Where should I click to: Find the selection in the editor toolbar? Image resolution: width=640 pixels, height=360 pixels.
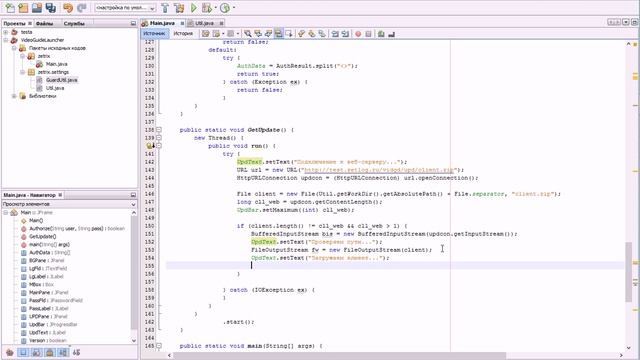pos(248,34)
